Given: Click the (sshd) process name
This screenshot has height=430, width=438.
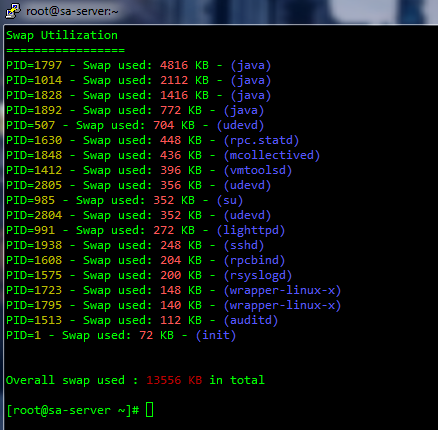Looking at the screenshot, I should (244, 245).
